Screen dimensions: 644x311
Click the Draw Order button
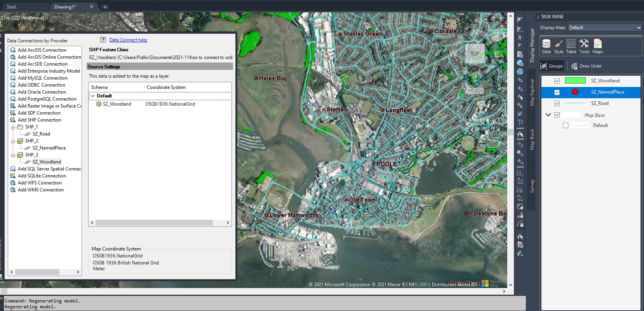587,66
